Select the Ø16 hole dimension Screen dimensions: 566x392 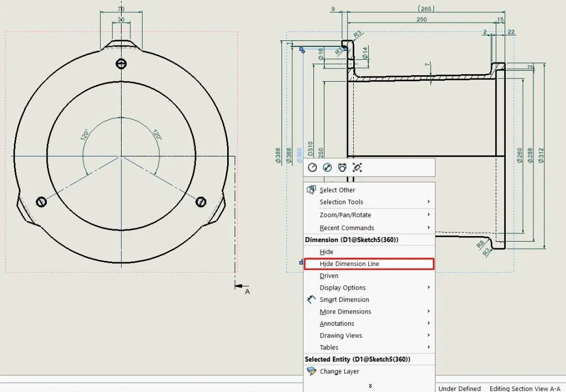coord(321,54)
